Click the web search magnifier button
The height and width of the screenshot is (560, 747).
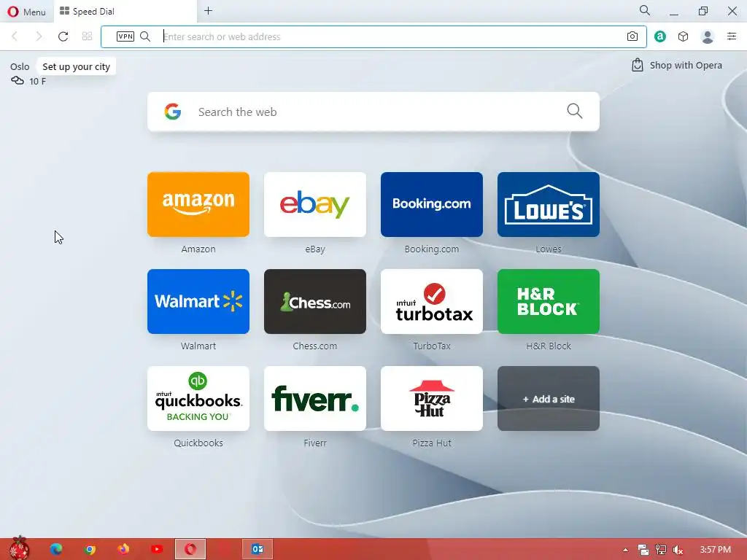(575, 112)
